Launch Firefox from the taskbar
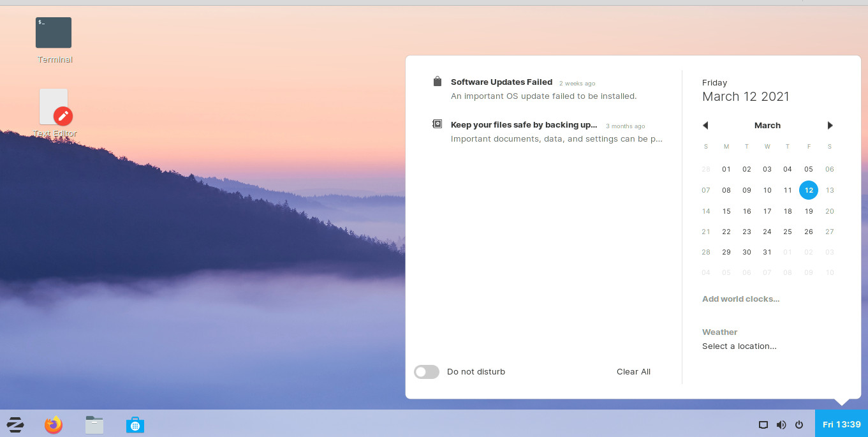The width and height of the screenshot is (868, 437). (54, 424)
